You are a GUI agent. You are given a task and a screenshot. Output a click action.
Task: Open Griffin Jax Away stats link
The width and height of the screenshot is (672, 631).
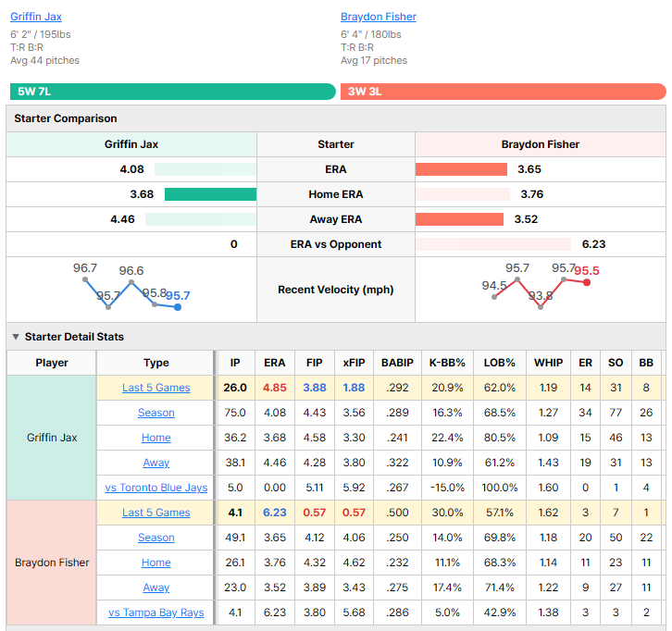click(x=156, y=463)
